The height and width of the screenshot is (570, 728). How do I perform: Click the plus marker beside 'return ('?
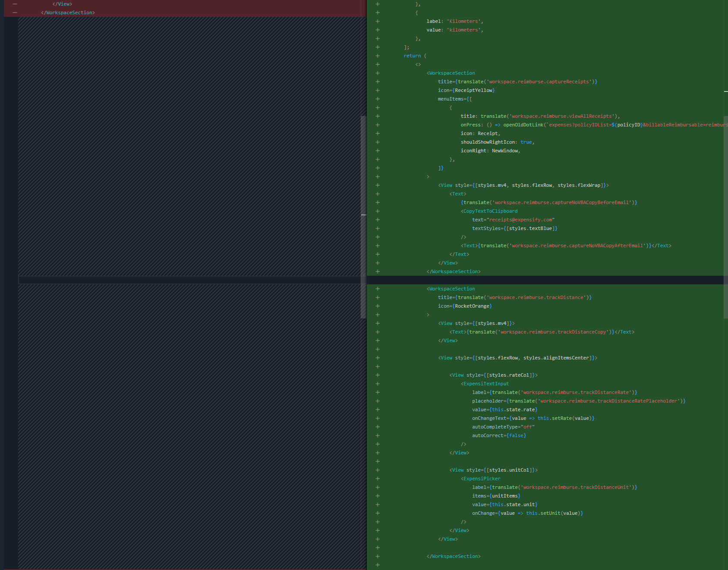(378, 56)
